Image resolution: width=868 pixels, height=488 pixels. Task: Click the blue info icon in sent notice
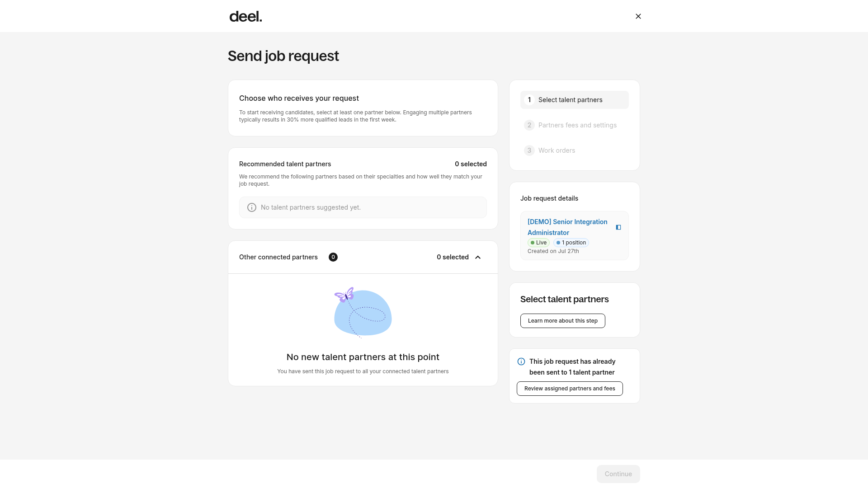(x=521, y=361)
